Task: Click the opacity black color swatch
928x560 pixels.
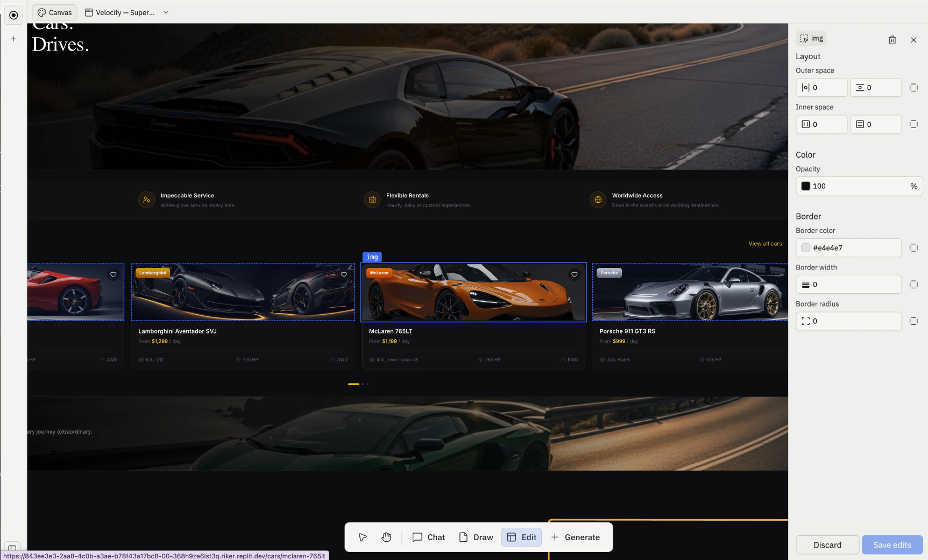Action: click(805, 186)
